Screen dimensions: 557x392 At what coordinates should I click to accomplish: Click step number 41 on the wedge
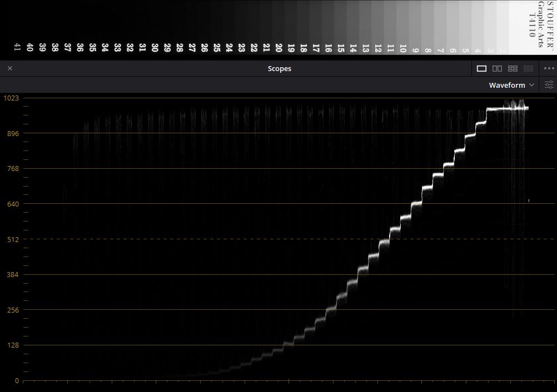point(17,47)
